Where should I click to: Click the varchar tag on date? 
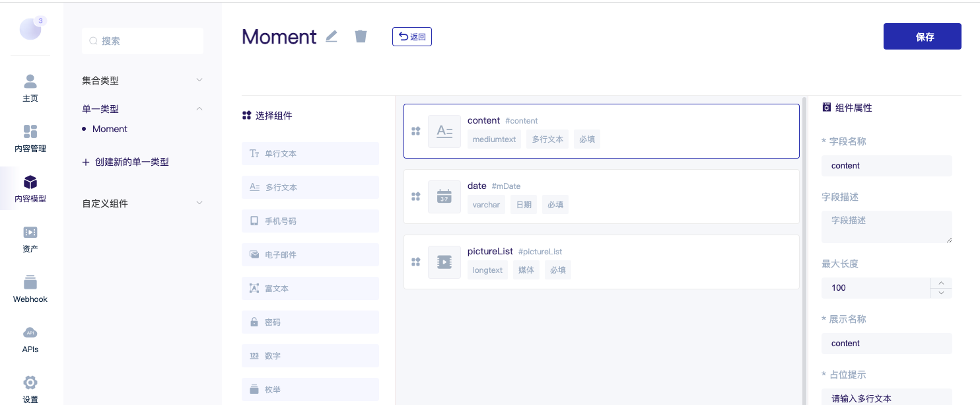(x=487, y=205)
